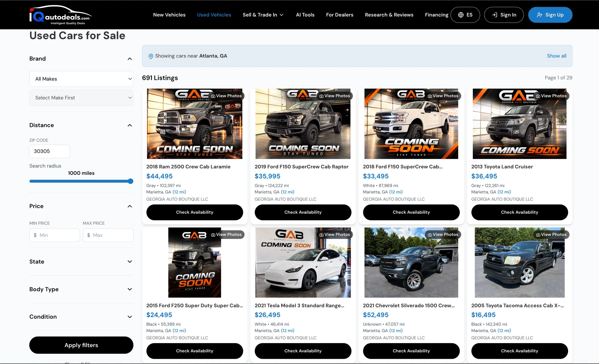Screen dimensions: 599x364
Task: Open the Financing page
Action: coord(437,15)
